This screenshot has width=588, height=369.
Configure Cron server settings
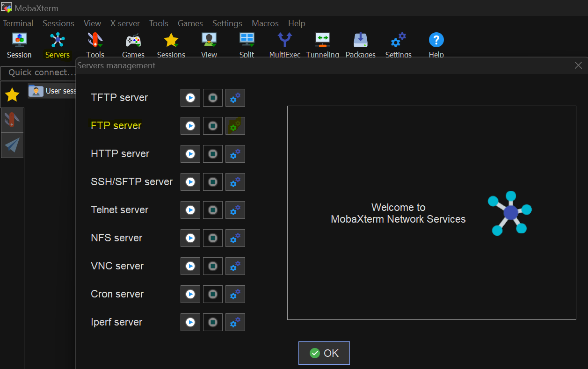pos(235,294)
